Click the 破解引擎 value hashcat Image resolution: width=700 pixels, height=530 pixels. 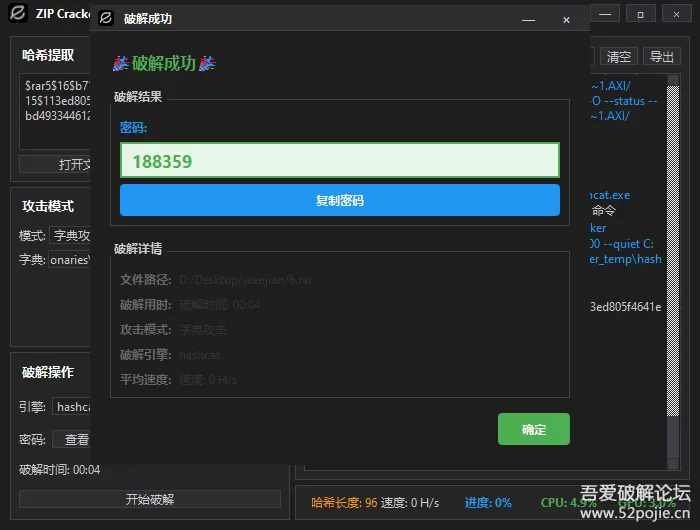(200, 355)
